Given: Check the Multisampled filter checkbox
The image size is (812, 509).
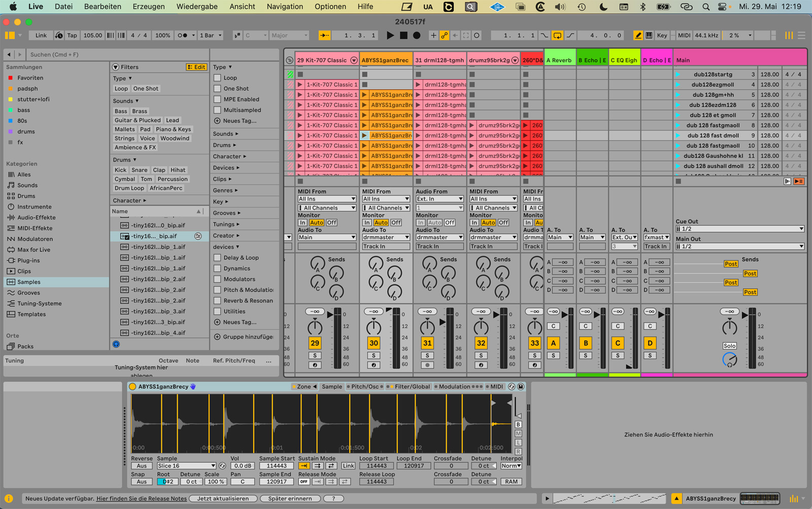Looking at the screenshot, I should pos(217,110).
